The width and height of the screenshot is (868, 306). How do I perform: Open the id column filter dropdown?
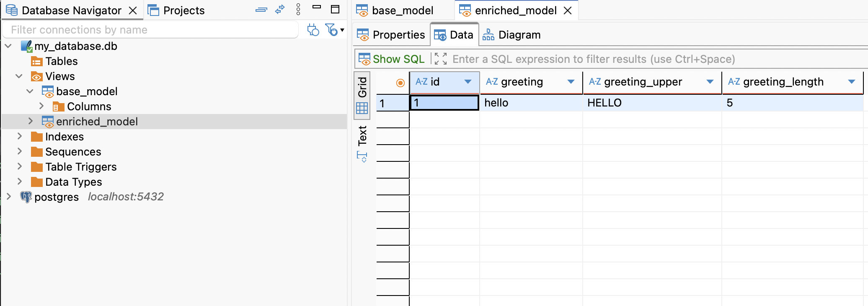point(468,82)
